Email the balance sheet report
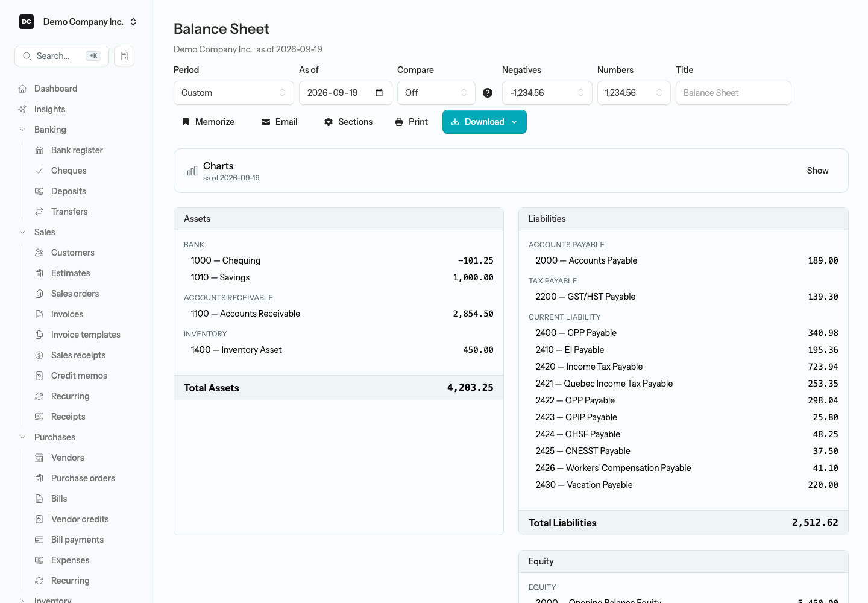 279,122
